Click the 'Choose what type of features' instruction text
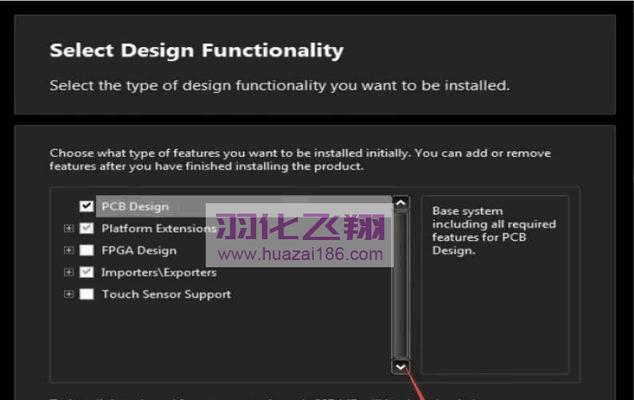634x400 pixels. pos(300,160)
